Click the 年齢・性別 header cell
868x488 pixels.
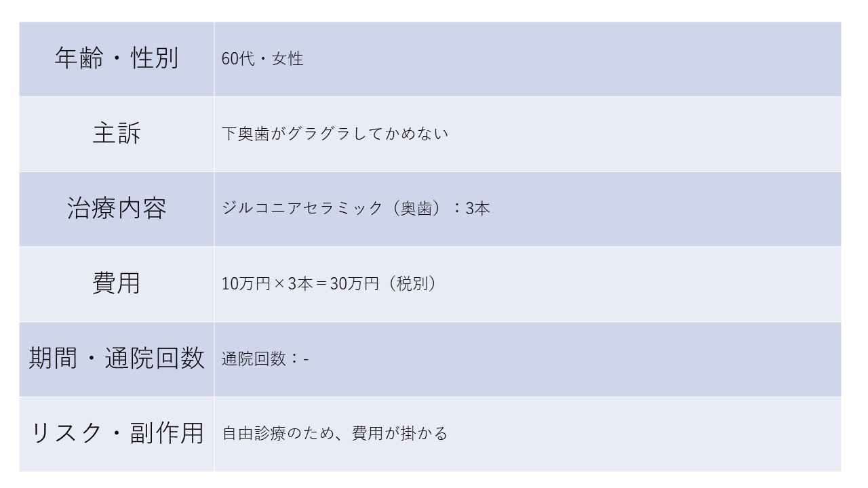click(x=116, y=58)
